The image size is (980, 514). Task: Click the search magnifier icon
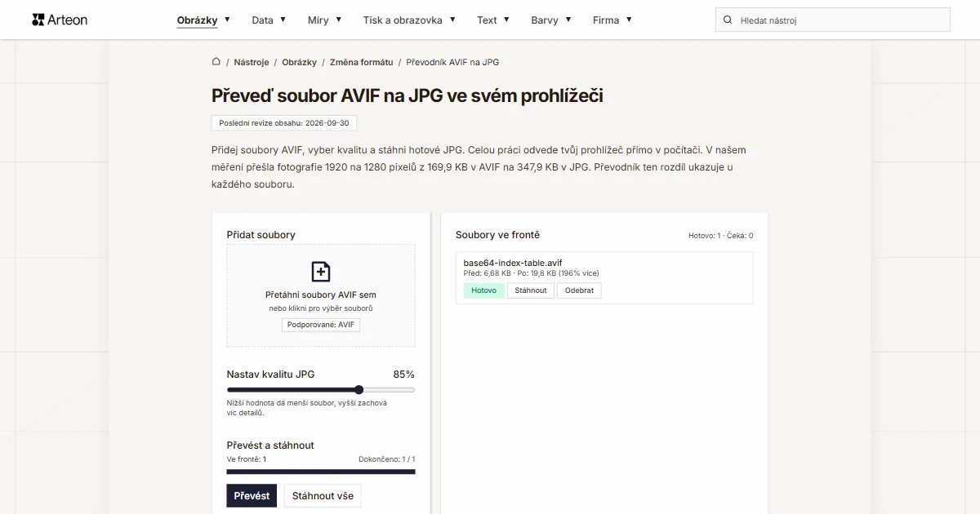[x=728, y=20]
